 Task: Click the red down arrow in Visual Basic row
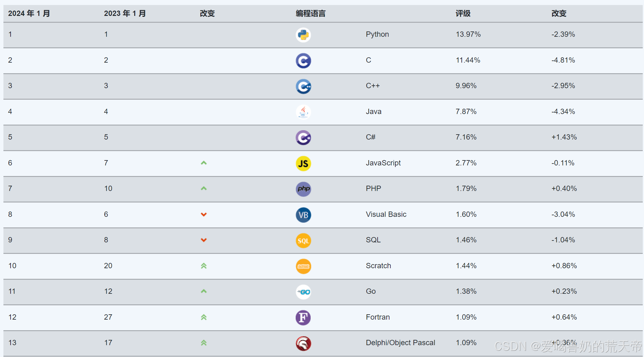[204, 214]
